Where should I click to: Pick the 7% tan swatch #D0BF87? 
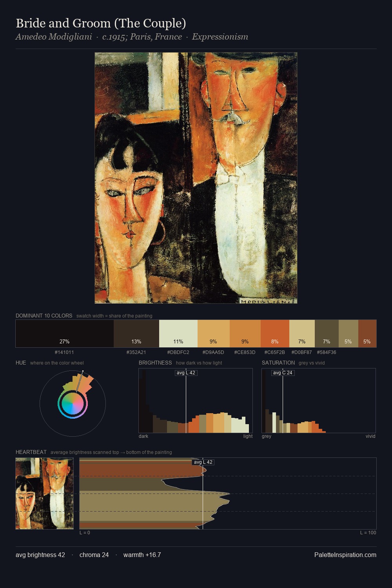coord(302,334)
